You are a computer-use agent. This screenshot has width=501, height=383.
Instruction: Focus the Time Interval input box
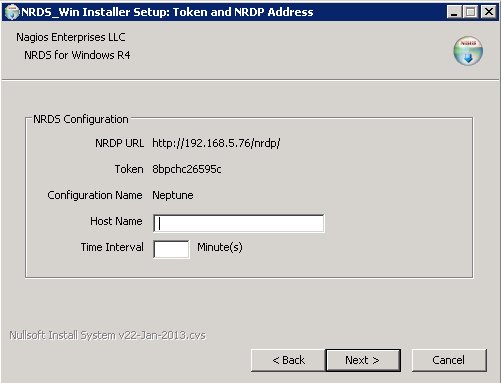[x=171, y=249]
